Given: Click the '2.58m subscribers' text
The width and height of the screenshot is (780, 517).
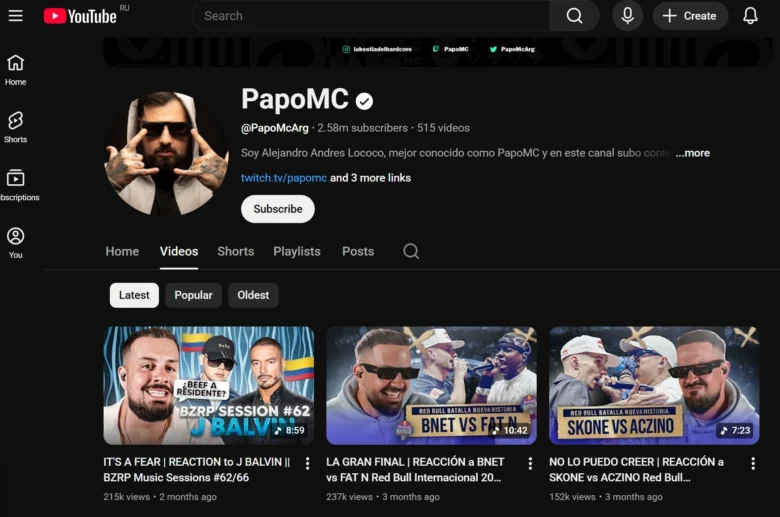Looking at the screenshot, I should tap(363, 128).
